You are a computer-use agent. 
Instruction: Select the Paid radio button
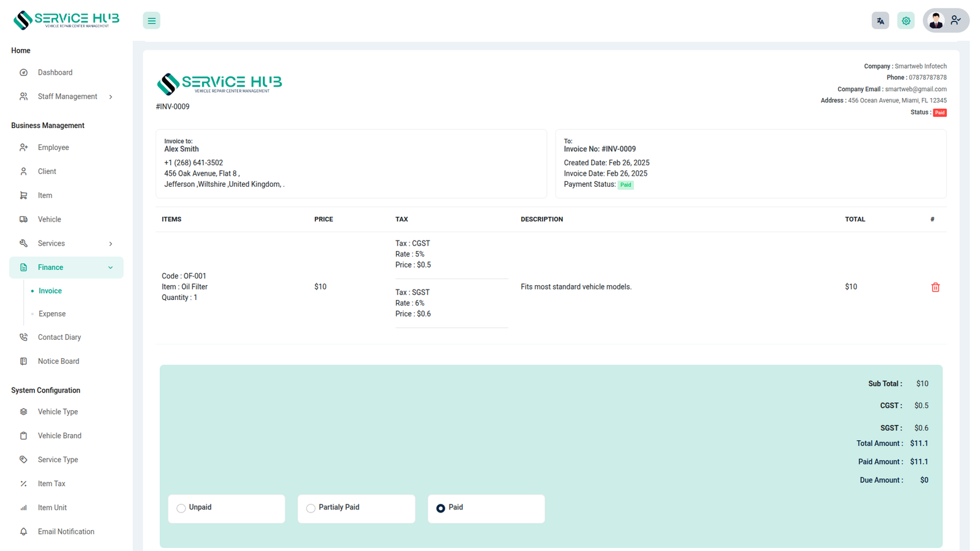click(440, 508)
